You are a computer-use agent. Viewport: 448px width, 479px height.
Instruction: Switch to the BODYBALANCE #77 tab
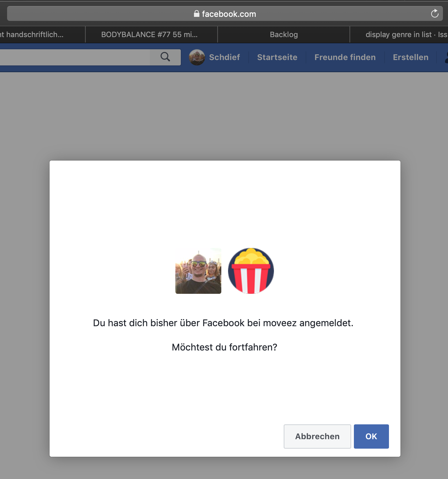(x=151, y=34)
